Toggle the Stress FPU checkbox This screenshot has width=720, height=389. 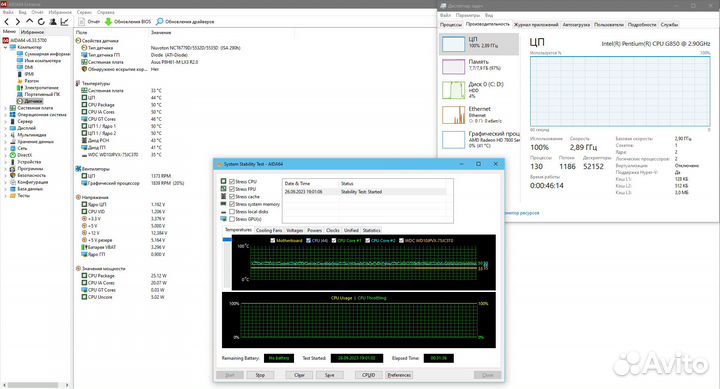(x=232, y=189)
